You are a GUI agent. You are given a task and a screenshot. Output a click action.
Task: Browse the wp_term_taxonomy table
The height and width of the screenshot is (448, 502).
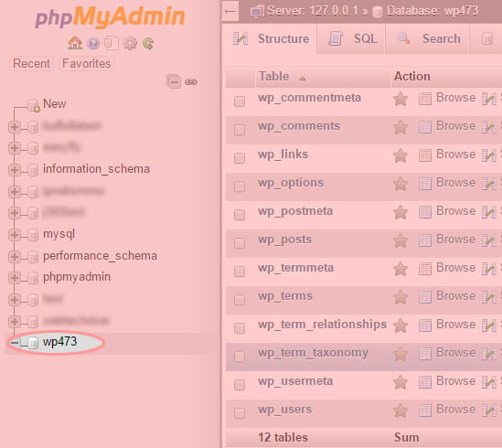click(447, 353)
